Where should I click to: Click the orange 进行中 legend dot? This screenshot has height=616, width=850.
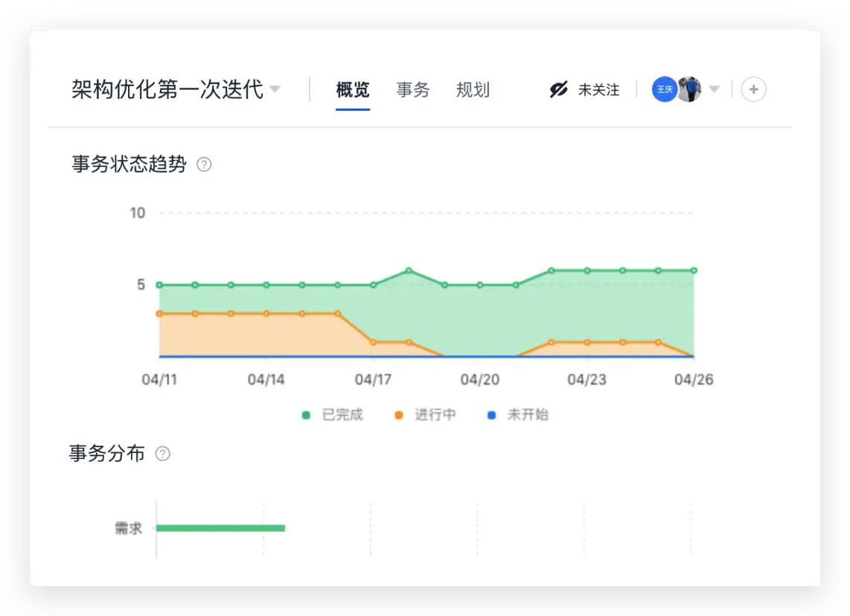(400, 414)
